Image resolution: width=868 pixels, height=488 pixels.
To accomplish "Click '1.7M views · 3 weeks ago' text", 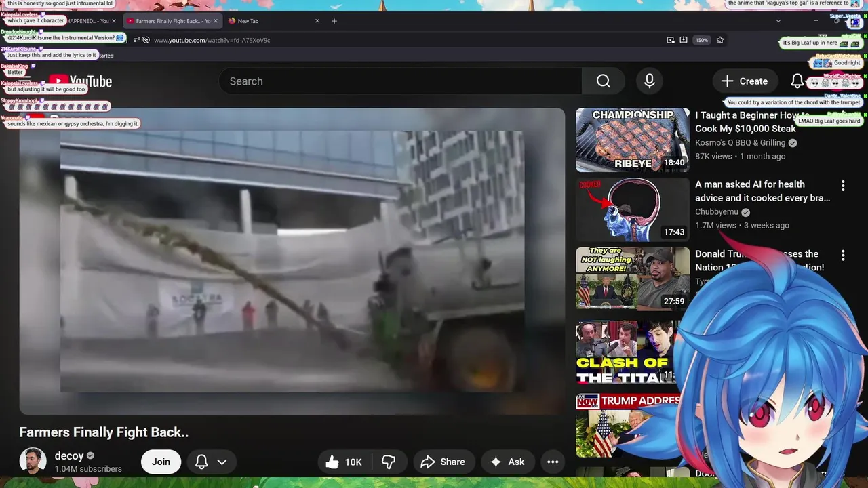I will click(x=742, y=226).
